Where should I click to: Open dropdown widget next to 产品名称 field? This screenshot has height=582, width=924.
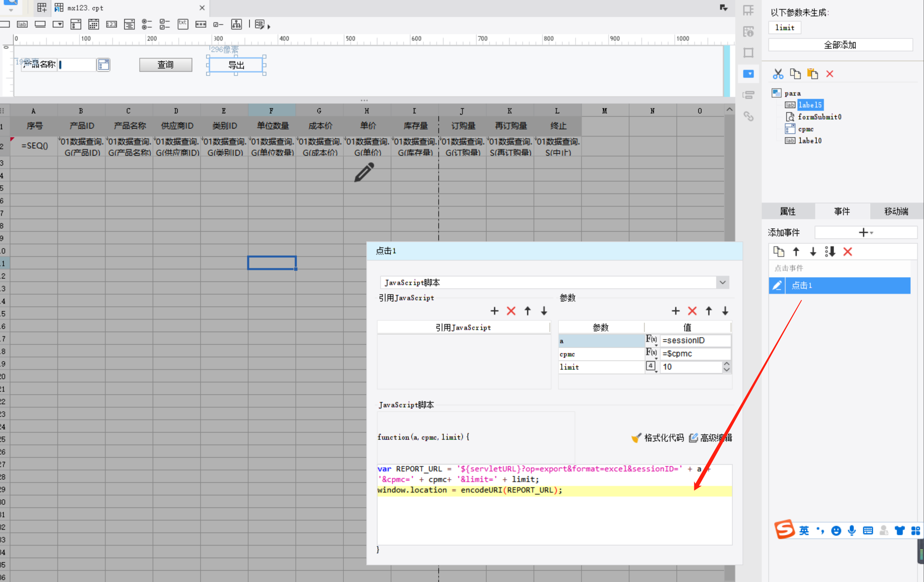[x=104, y=65]
